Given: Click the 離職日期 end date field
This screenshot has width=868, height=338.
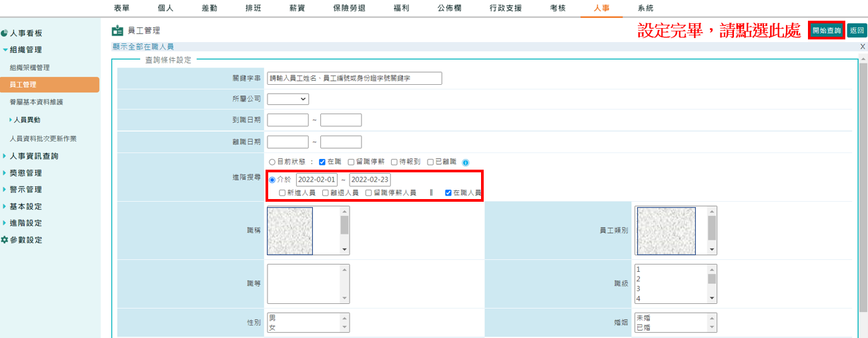Looking at the screenshot, I should 341,142.
